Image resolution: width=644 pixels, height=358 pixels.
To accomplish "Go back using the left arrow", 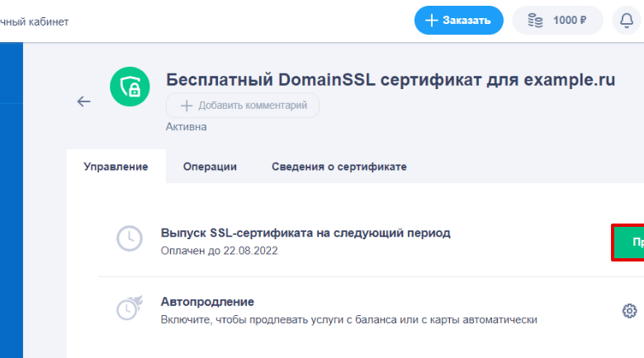I will (x=83, y=101).
